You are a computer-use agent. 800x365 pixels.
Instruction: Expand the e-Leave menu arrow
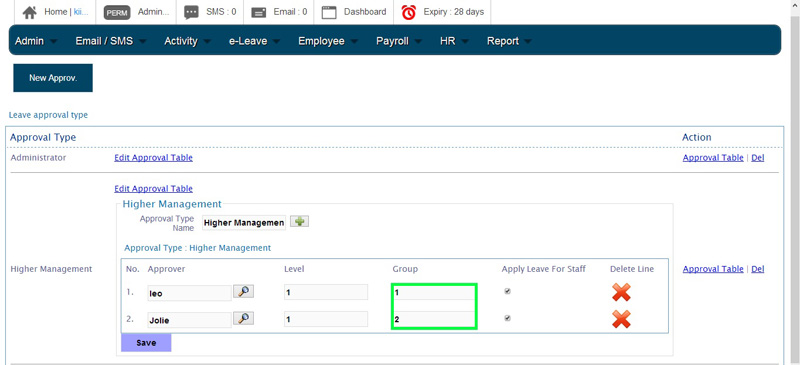277,42
